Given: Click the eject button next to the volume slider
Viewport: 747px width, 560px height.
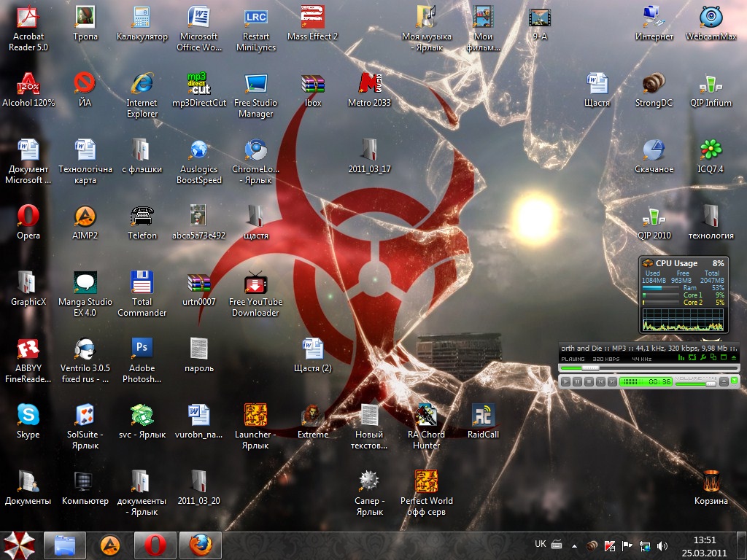Looking at the screenshot, I should [723, 381].
